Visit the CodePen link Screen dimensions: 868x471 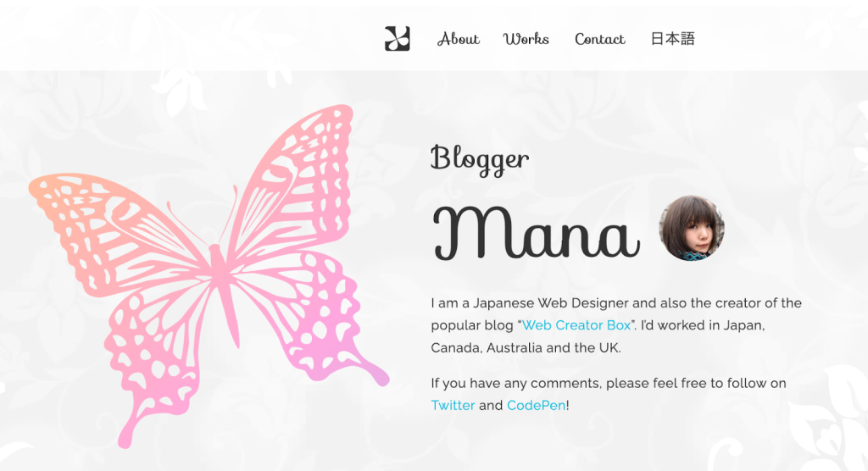click(x=536, y=406)
